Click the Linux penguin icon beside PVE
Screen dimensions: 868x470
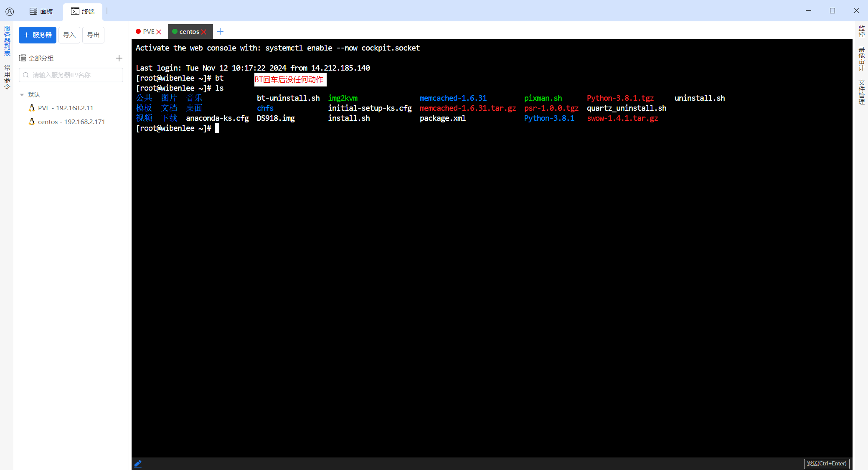(32, 108)
